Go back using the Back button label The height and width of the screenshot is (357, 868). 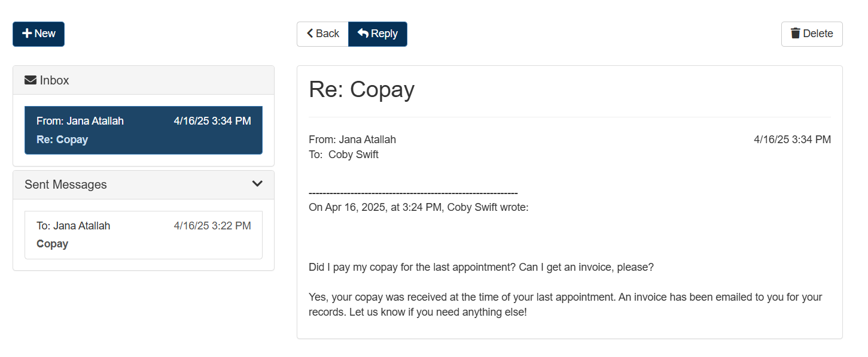[327, 34]
